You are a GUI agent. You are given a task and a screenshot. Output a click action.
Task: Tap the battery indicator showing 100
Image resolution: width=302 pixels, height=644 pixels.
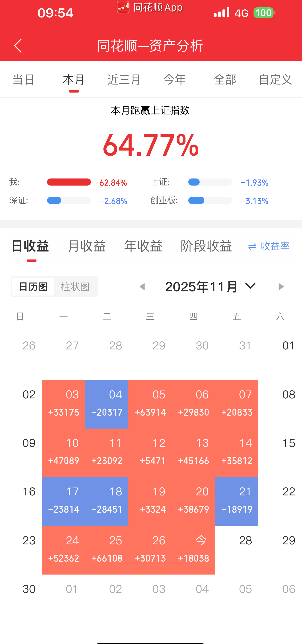[264, 13]
